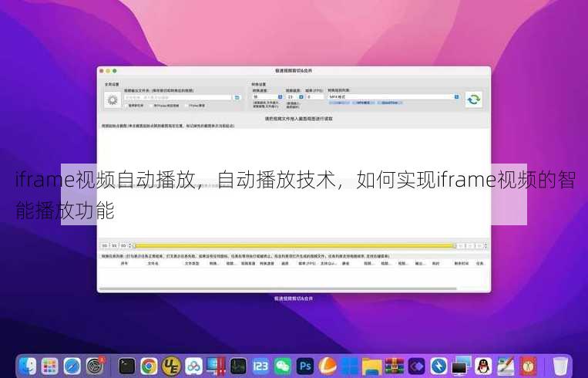Open the monitor display app in dock
The width and height of the screenshot is (588, 378).
click(x=462, y=366)
